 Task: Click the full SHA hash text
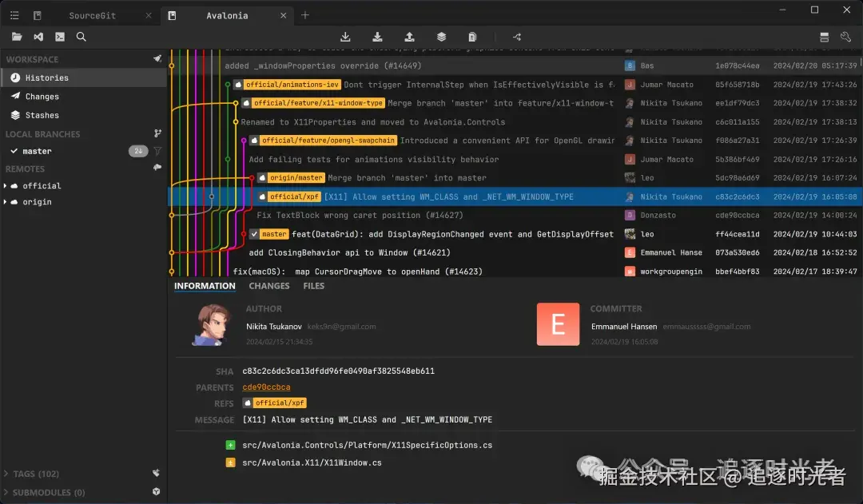(x=339, y=371)
